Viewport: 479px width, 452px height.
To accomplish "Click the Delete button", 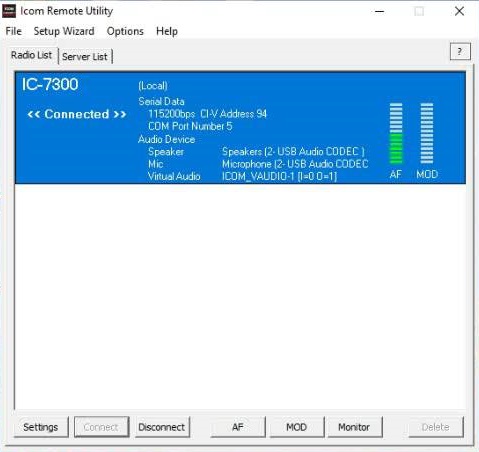I will tap(436, 427).
